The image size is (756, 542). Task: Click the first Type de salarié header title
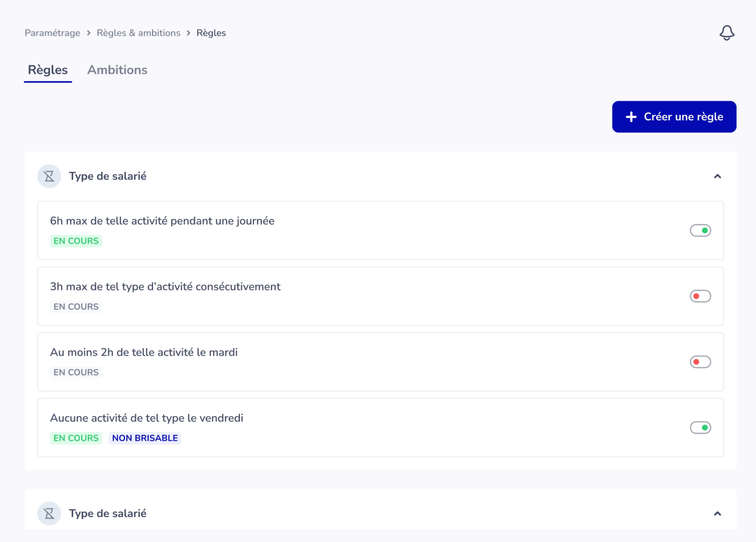point(107,176)
